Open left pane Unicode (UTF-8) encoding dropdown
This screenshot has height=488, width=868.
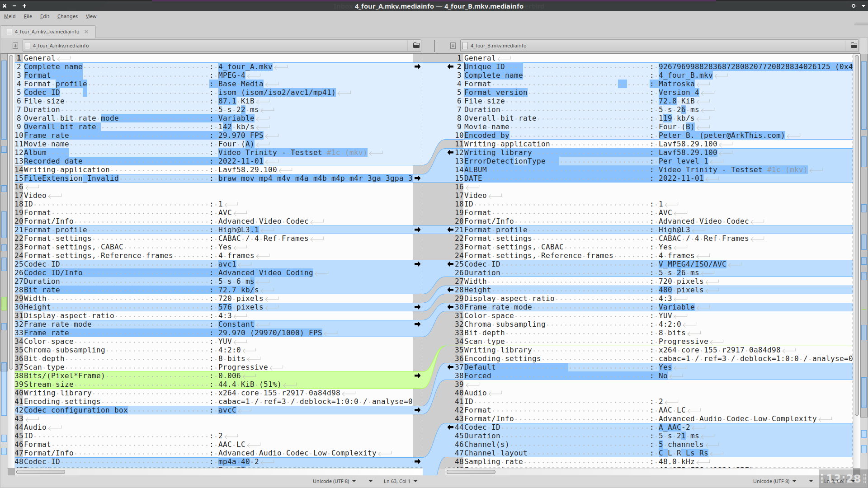(335, 481)
